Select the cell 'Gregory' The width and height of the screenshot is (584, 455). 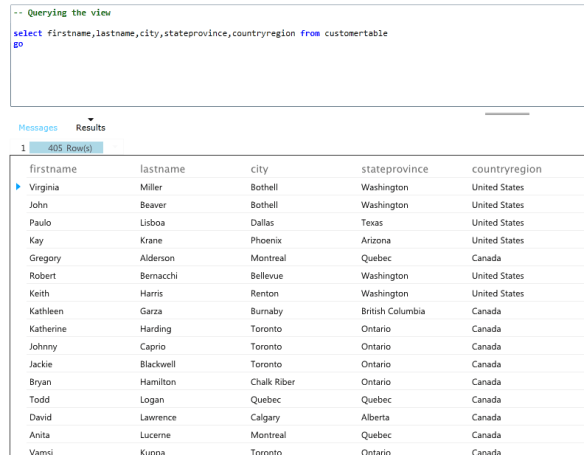(x=45, y=258)
